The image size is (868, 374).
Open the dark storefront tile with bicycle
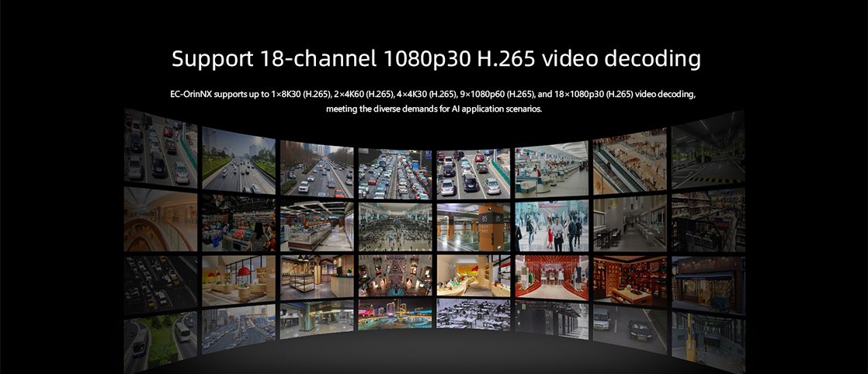click(x=708, y=285)
